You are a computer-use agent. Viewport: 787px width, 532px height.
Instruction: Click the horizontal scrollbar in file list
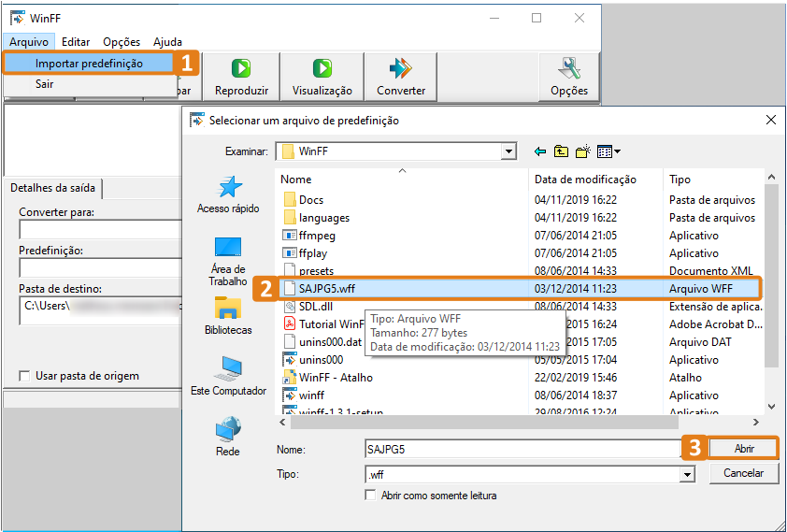523,422
